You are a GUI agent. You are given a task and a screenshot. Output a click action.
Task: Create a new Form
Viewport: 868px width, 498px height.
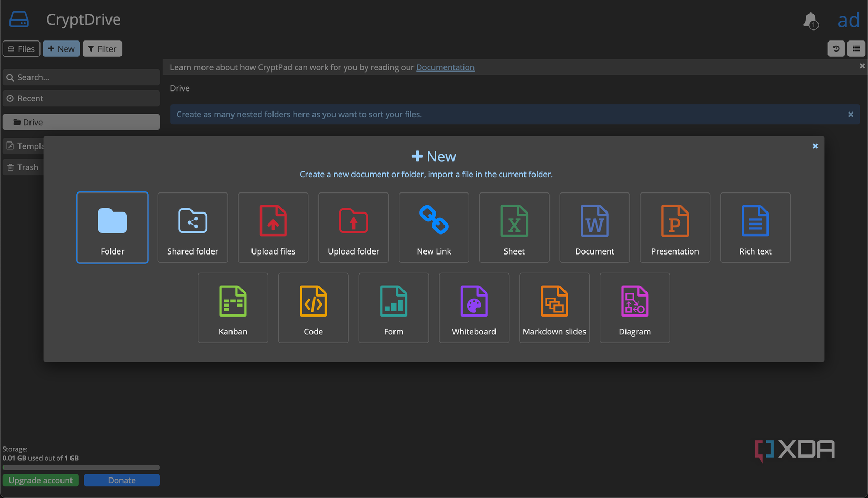coord(393,308)
